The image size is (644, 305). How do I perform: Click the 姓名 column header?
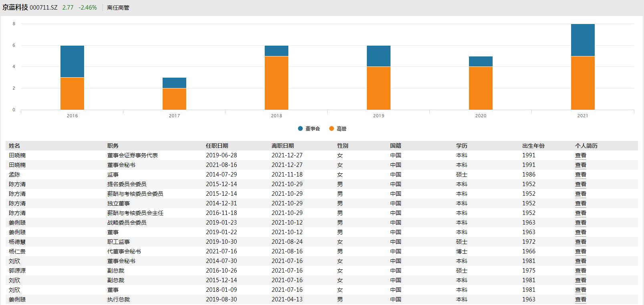14,146
